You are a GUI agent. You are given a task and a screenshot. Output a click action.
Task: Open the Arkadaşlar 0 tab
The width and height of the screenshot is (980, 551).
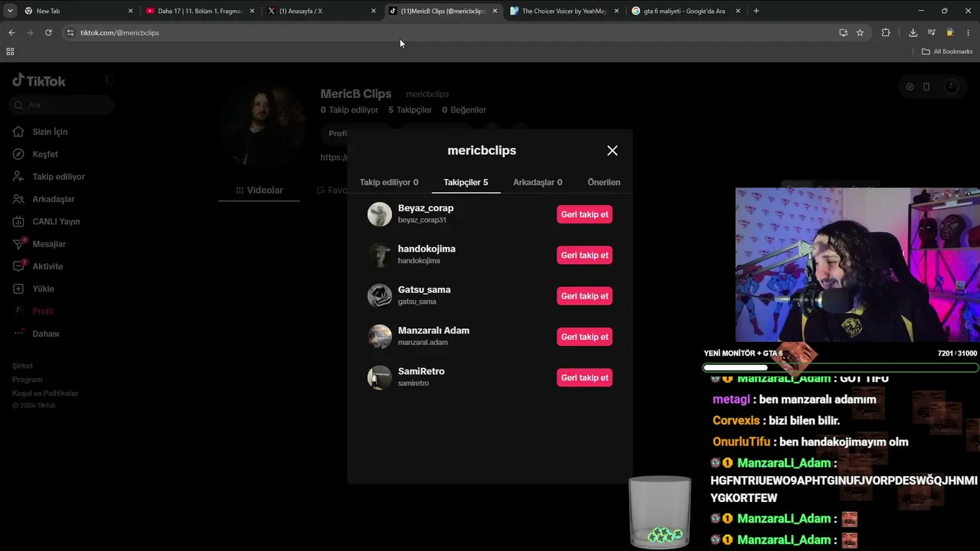pos(537,182)
